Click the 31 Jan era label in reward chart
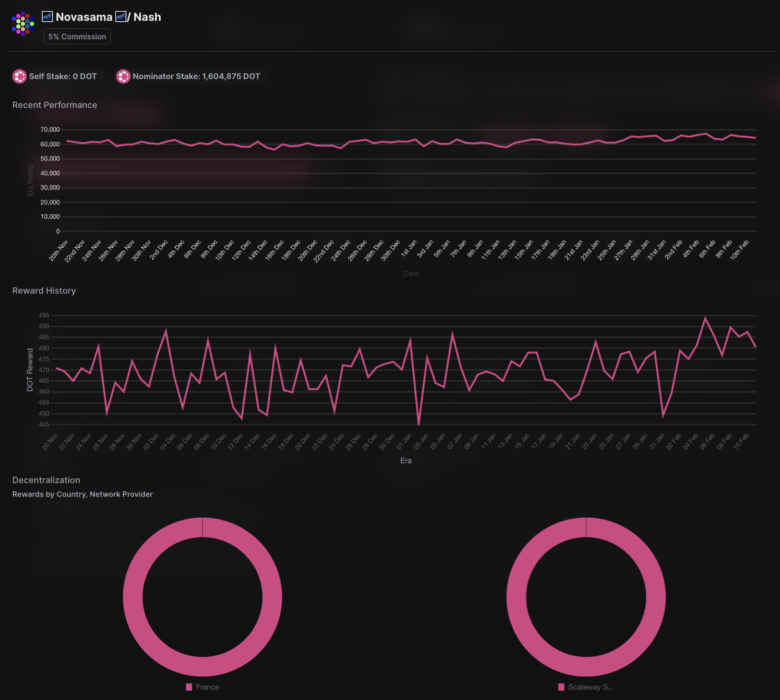Image resolution: width=780 pixels, height=700 pixels. 657,441
